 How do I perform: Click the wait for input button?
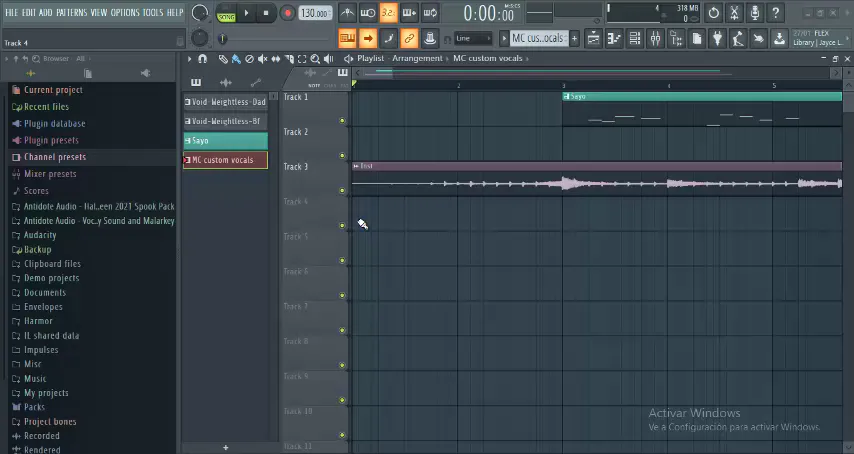tap(368, 13)
